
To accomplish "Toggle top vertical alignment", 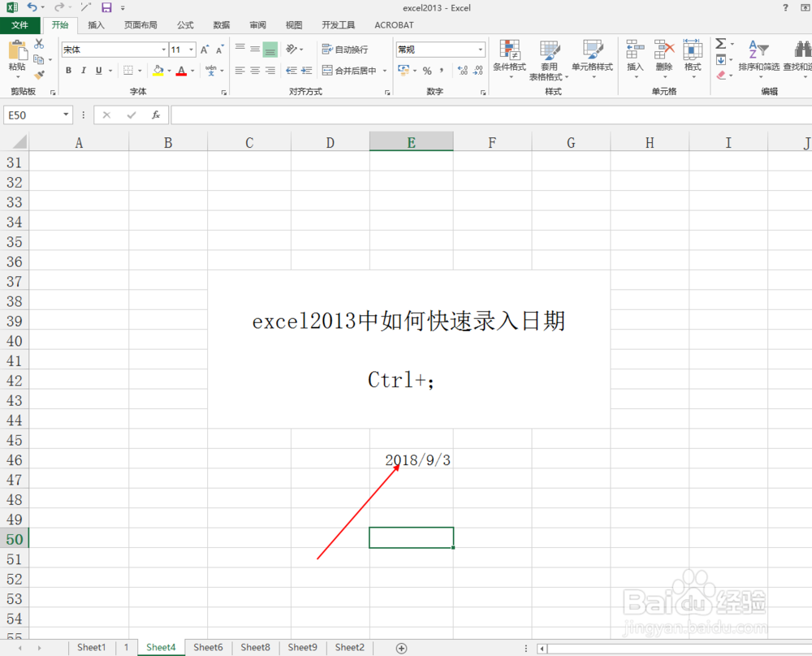I will click(240, 49).
